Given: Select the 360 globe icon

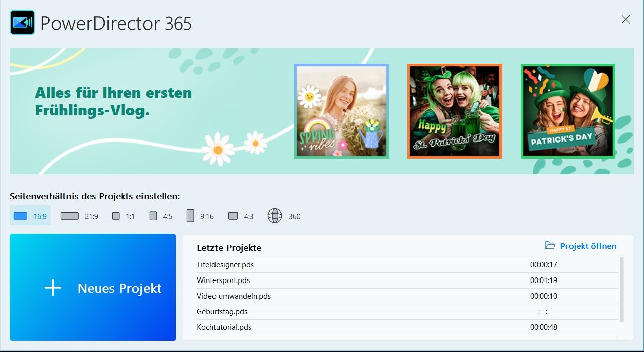Looking at the screenshot, I should pyautogui.click(x=275, y=216).
